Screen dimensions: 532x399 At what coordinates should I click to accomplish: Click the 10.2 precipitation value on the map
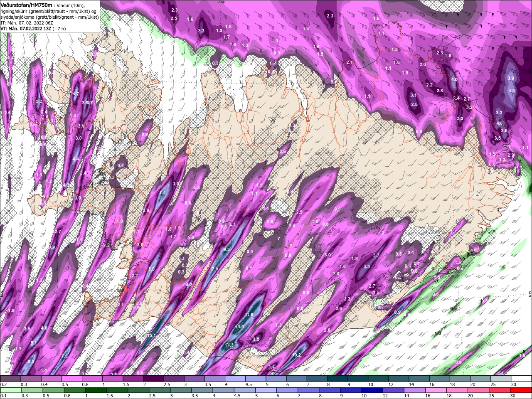(x=296, y=355)
